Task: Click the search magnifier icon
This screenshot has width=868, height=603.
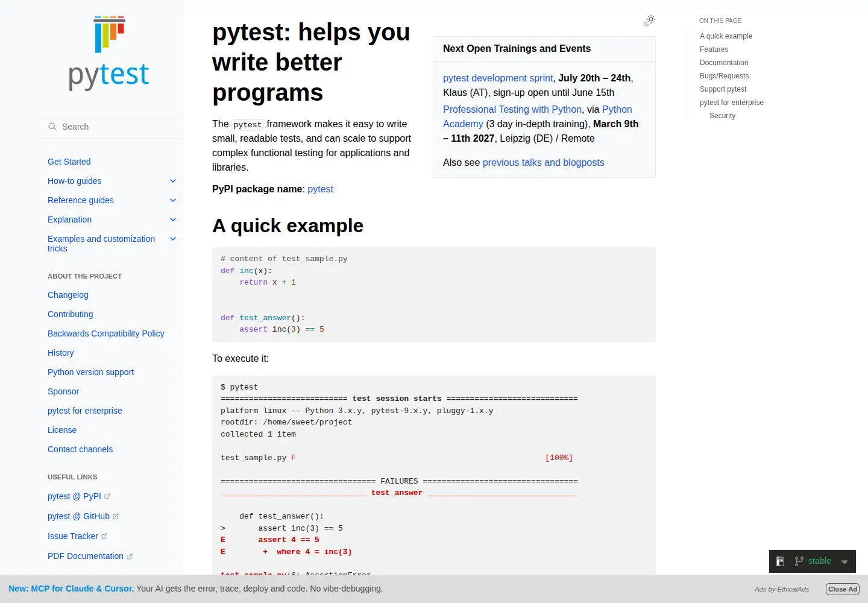Action: tap(52, 127)
